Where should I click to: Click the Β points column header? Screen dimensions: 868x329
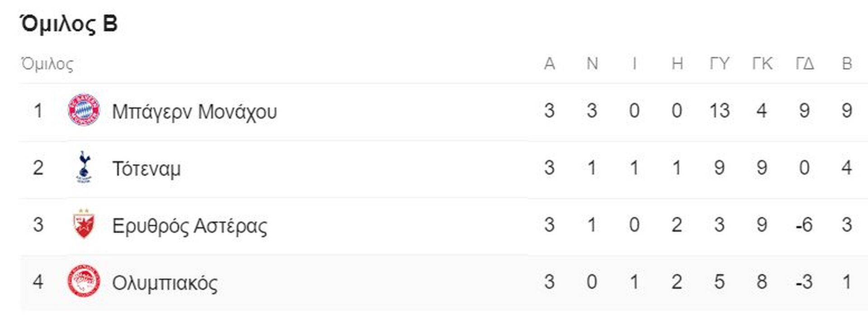tap(847, 64)
